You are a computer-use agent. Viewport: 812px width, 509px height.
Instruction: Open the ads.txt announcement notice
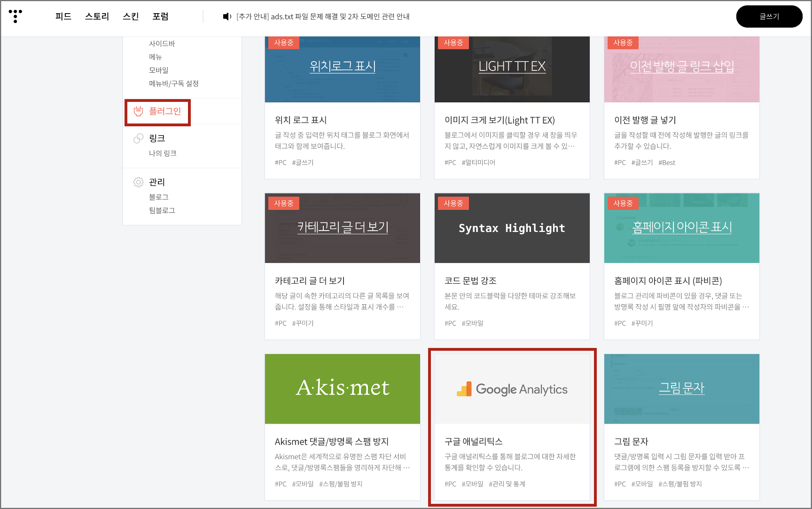pyautogui.click(x=323, y=16)
